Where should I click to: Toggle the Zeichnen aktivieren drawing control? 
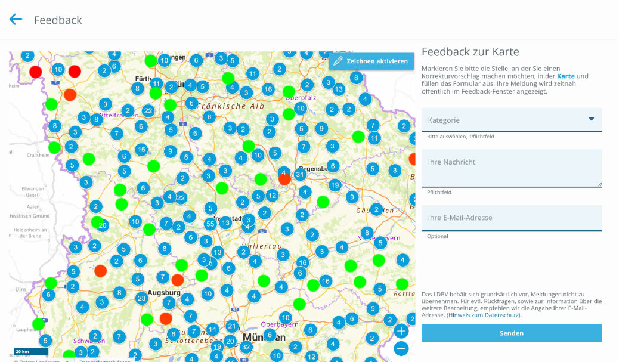click(371, 61)
